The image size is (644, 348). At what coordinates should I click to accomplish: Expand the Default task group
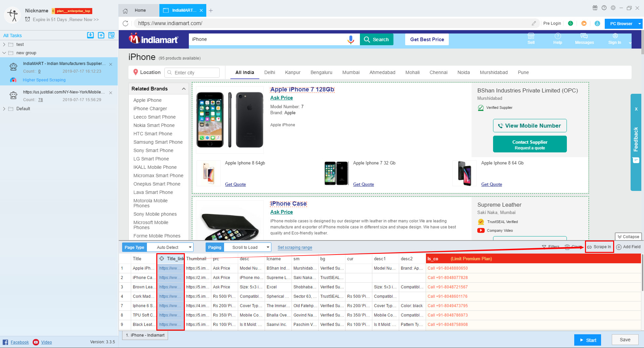coord(4,109)
